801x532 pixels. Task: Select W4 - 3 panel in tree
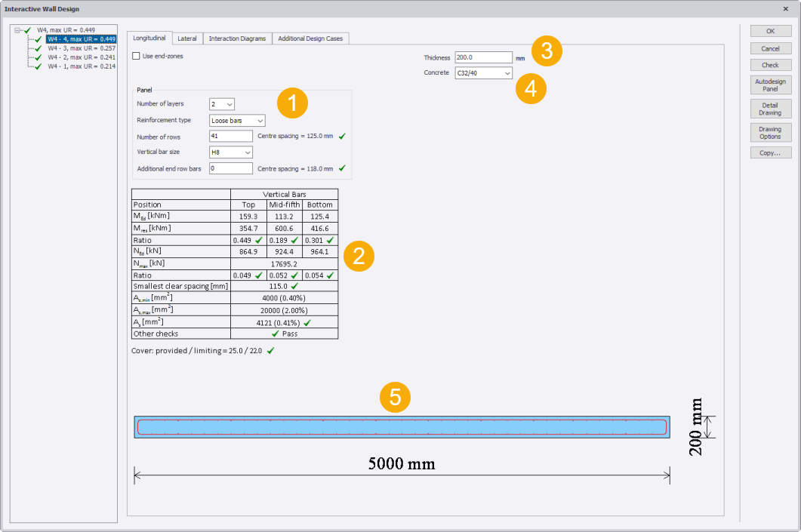pos(79,48)
